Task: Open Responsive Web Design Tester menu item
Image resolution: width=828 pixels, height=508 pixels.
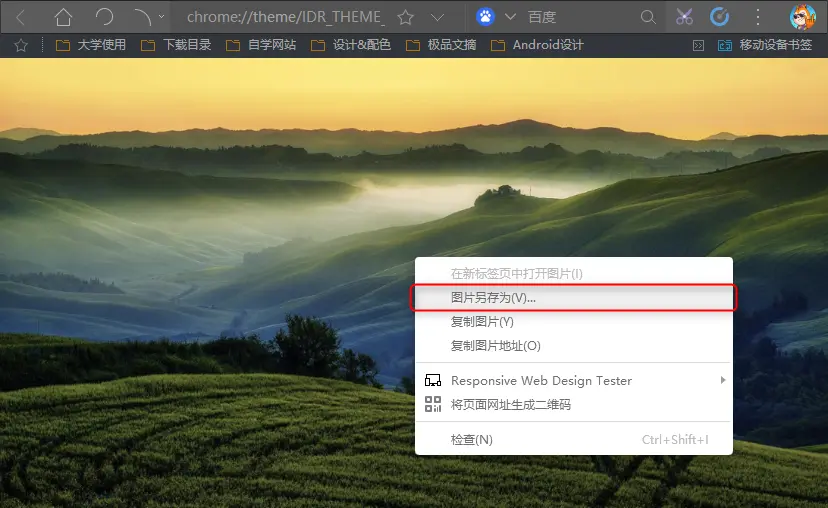Action: (x=574, y=381)
